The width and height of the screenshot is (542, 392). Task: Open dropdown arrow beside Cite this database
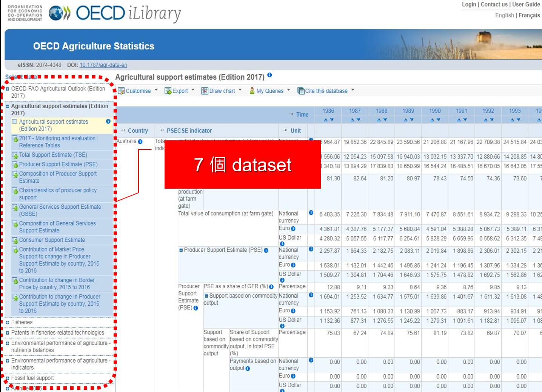[x=353, y=90]
